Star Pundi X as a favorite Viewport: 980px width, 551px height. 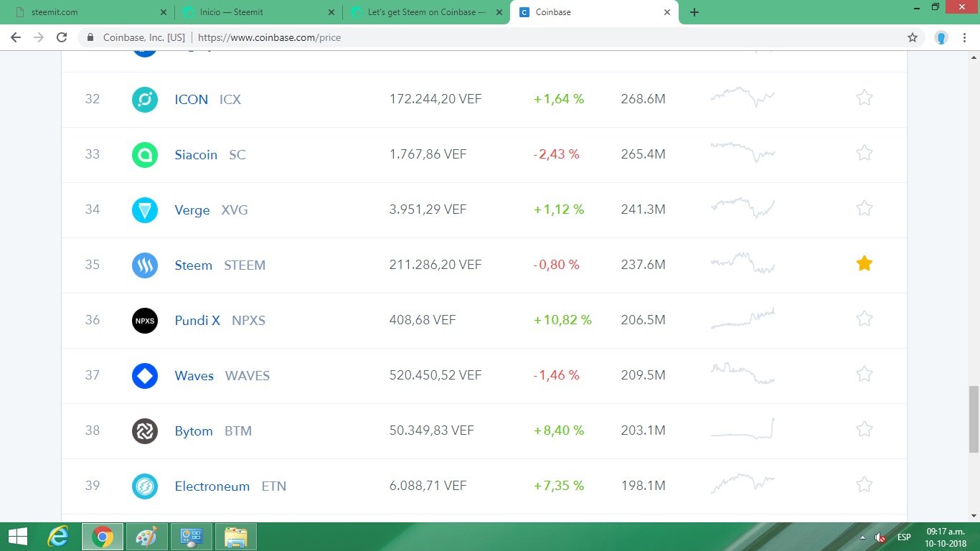864,319
